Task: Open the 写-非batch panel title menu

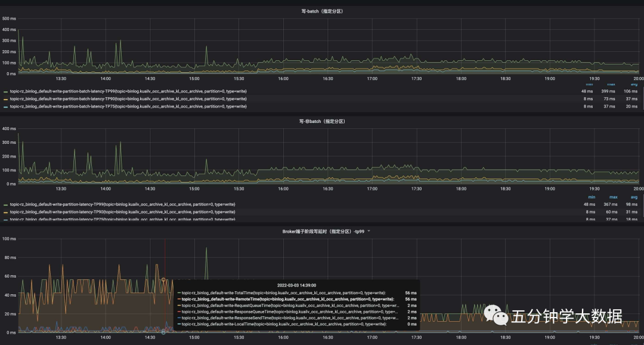Action: click(321, 121)
